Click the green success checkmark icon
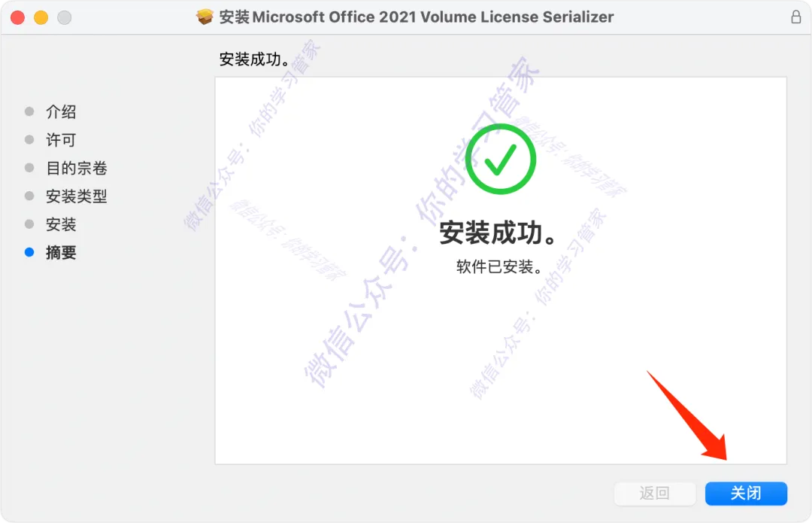Image resolution: width=812 pixels, height=523 pixels. tap(500, 159)
